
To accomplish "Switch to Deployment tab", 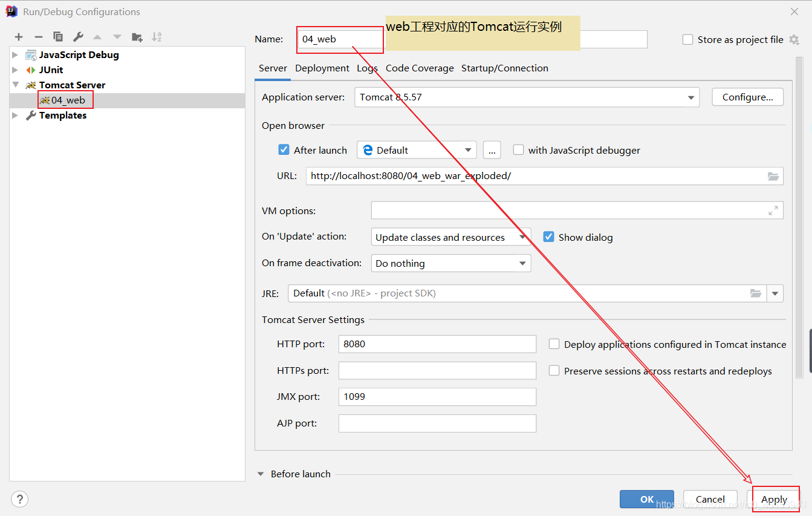I will 322,68.
